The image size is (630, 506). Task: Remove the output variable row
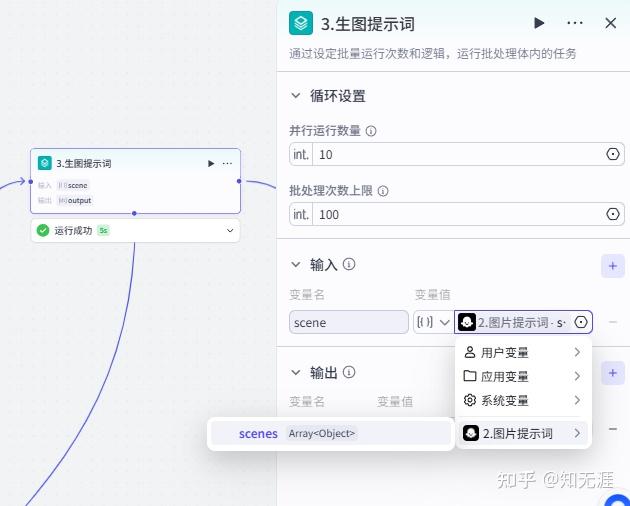613,429
